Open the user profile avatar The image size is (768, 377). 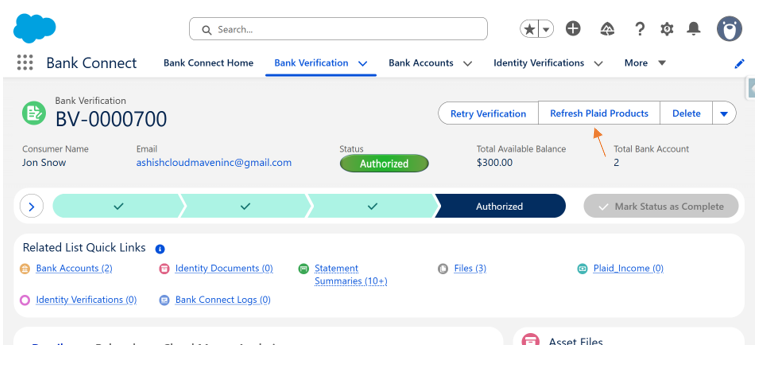[729, 29]
